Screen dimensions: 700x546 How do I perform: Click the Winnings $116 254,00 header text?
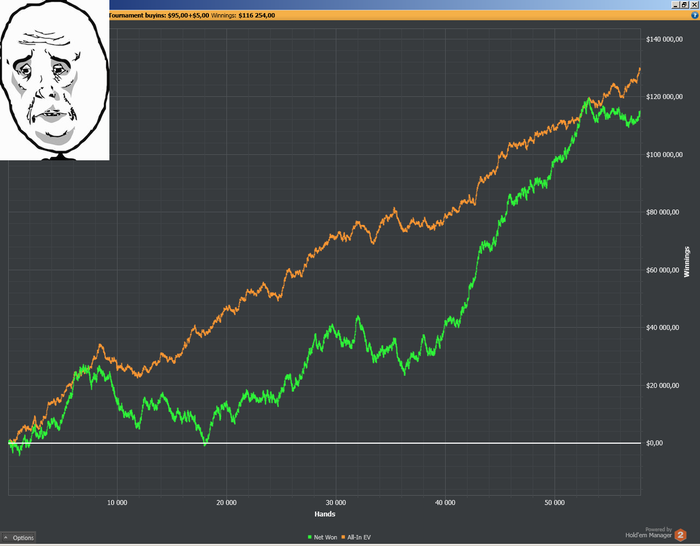pos(243,15)
